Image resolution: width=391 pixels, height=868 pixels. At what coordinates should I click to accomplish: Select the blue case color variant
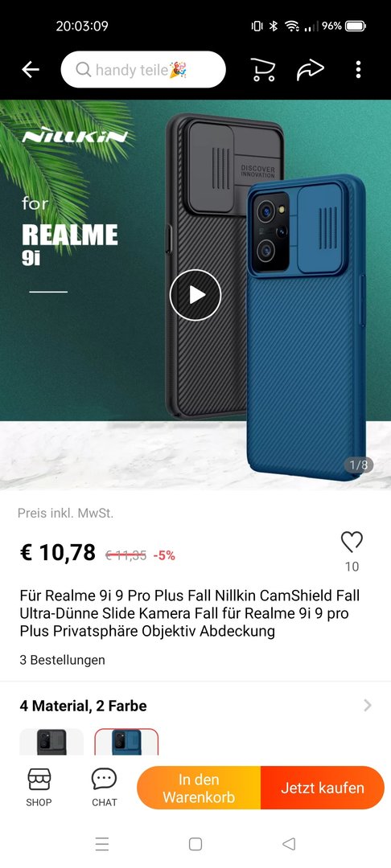tap(126, 742)
